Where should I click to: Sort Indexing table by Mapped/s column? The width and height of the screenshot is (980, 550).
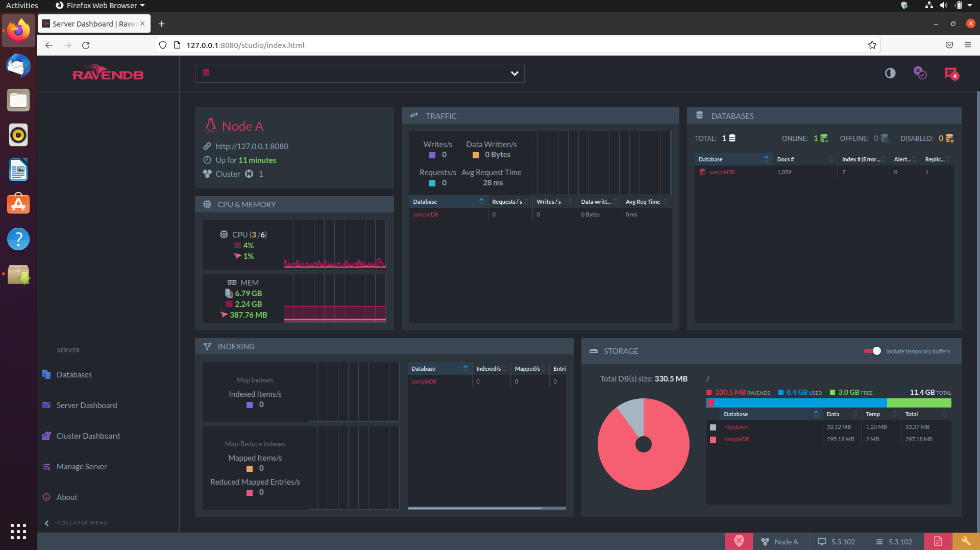coord(529,369)
